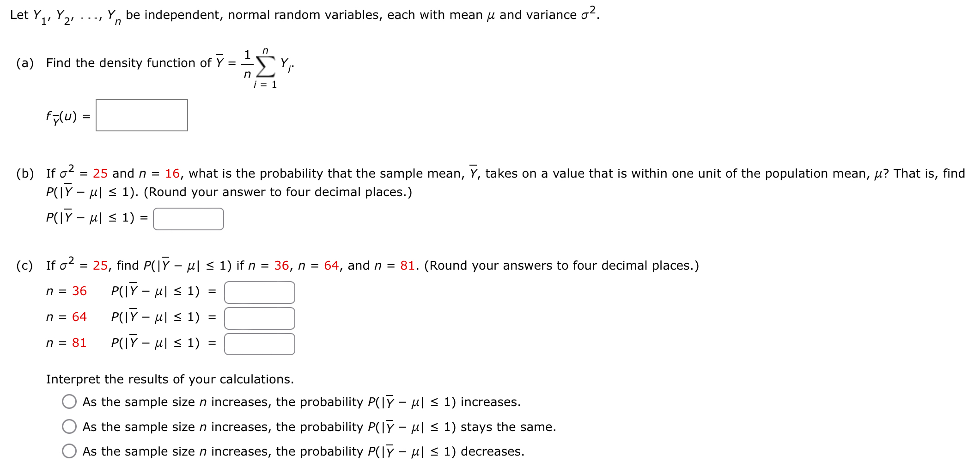Select radio button stating probability stays the same

point(69,426)
